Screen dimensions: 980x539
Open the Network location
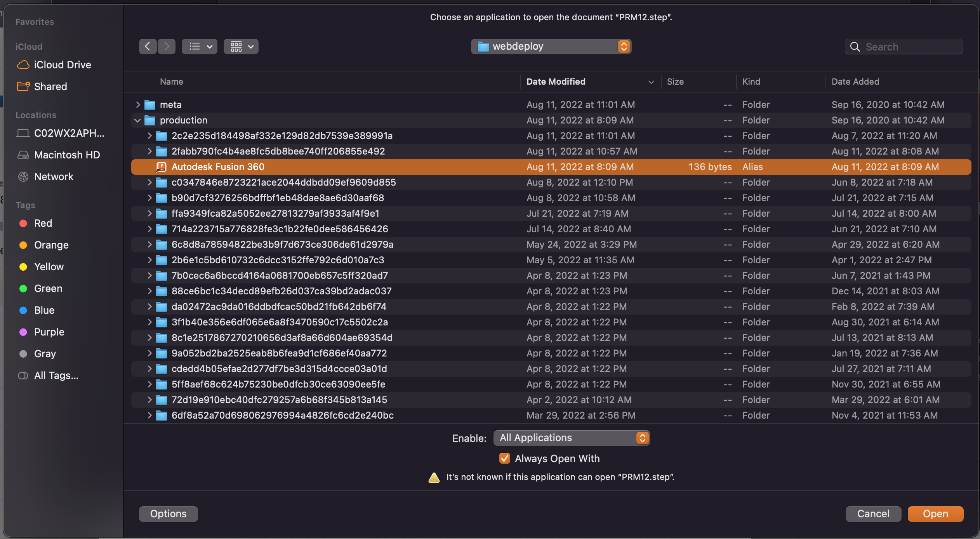click(x=54, y=177)
